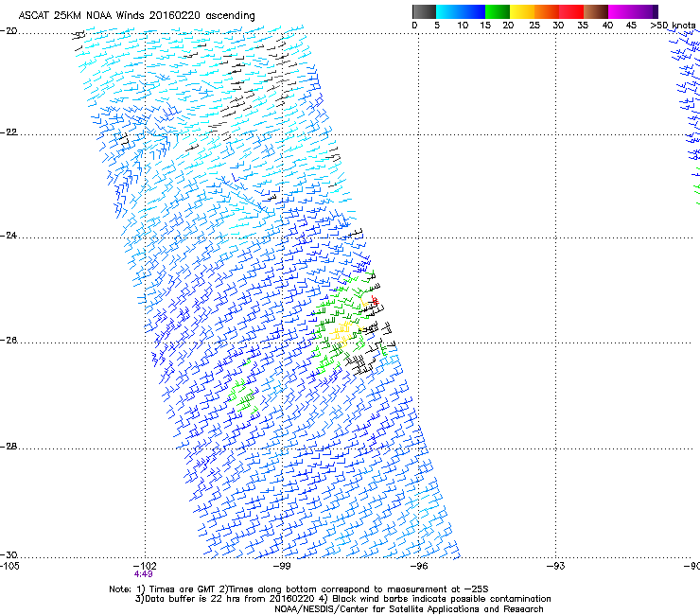This screenshot has width=700, height=615.
Task: Click the green 15-20 knots legend swatch
Action: [x=498, y=11]
